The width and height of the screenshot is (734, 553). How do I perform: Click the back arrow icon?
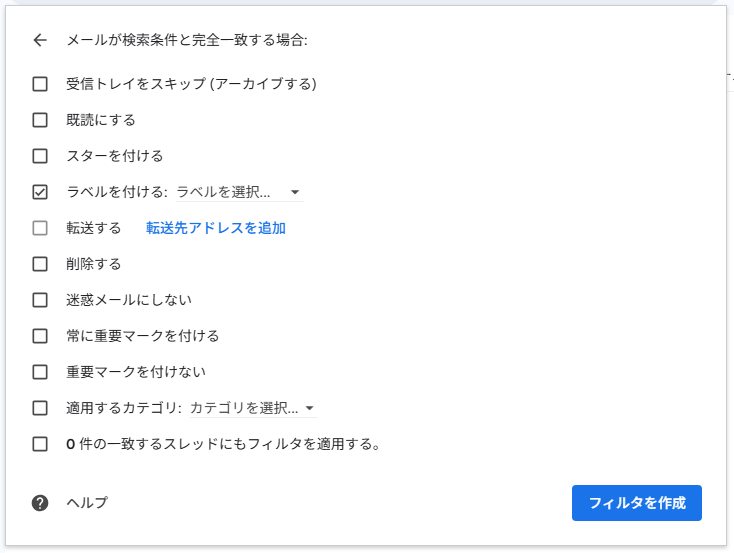pyautogui.click(x=40, y=41)
